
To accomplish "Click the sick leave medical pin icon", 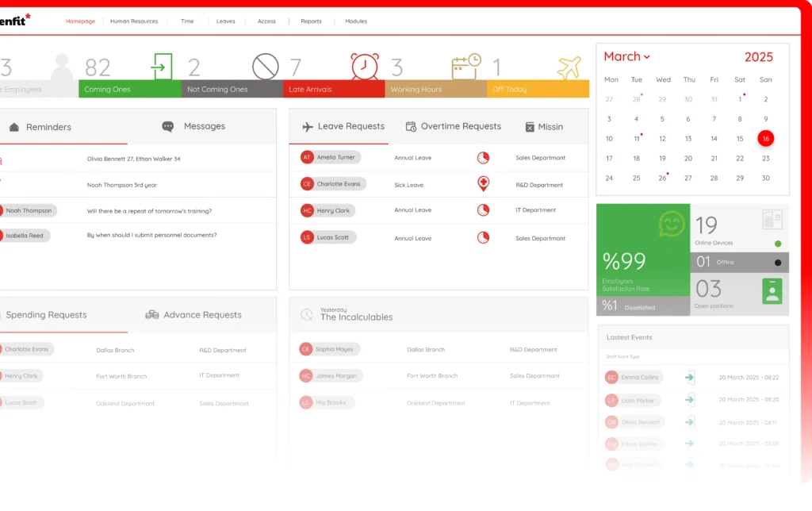I will pyautogui.click(x=482, y=184).
